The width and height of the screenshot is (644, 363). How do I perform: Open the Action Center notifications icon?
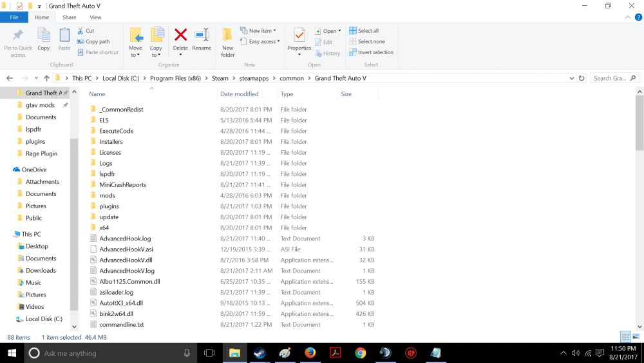point(600,353)
